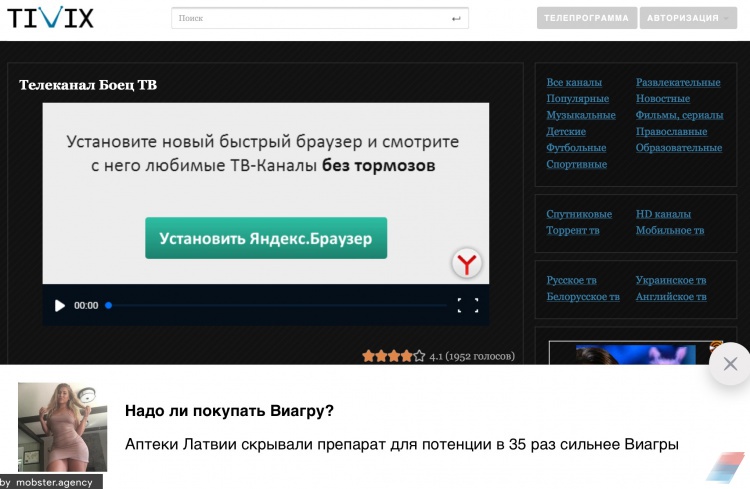Open Мобильное тв link
This screenshot has height=489, width=750.
(670, 230)
